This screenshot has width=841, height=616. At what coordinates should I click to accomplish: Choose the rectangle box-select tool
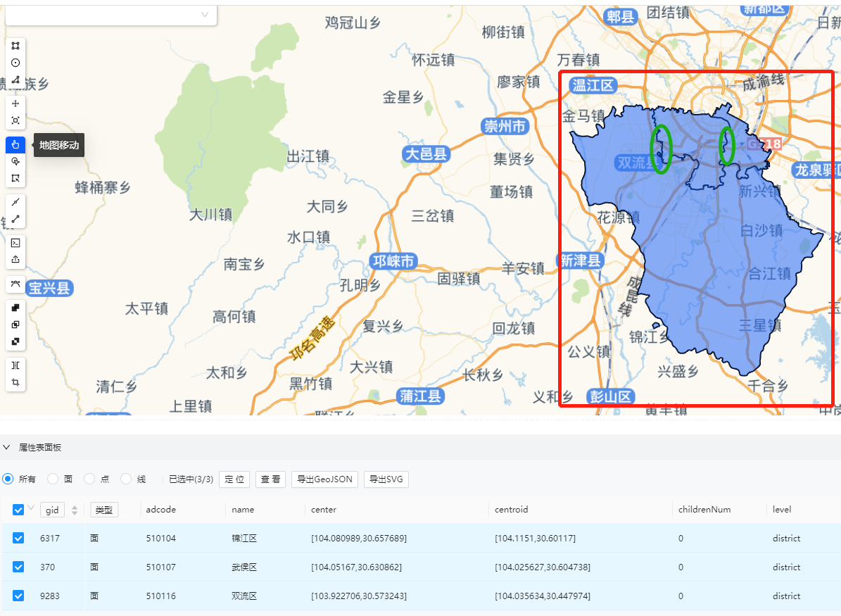[15, 178]
